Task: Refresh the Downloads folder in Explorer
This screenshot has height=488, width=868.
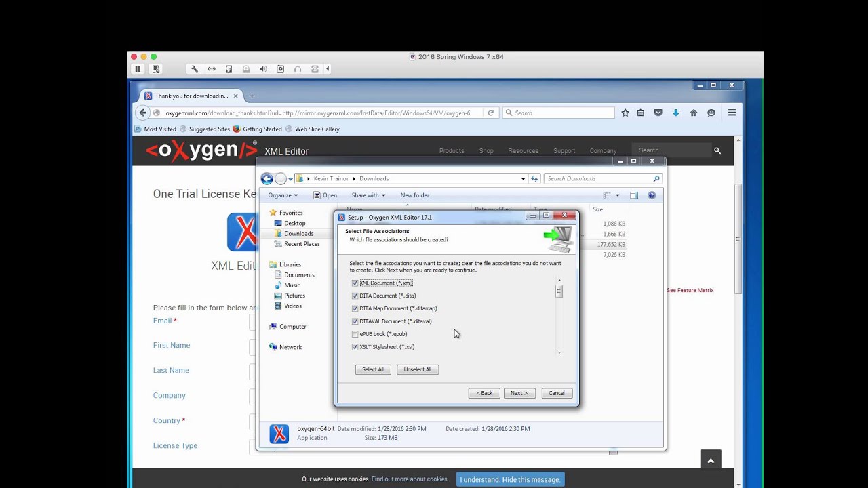Action: pos(534,179)
